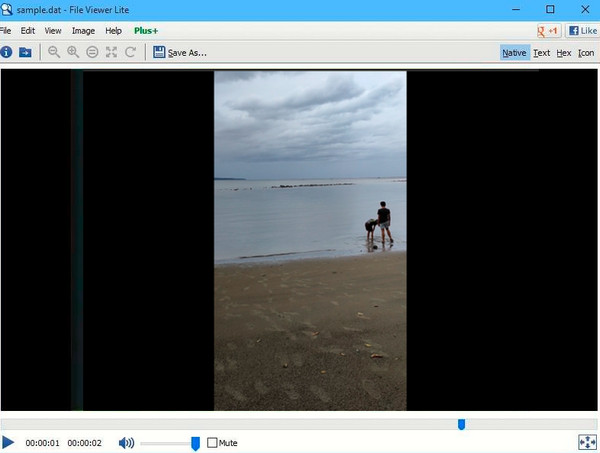Click the rotate image icon
600x453 pixels.
130,52
